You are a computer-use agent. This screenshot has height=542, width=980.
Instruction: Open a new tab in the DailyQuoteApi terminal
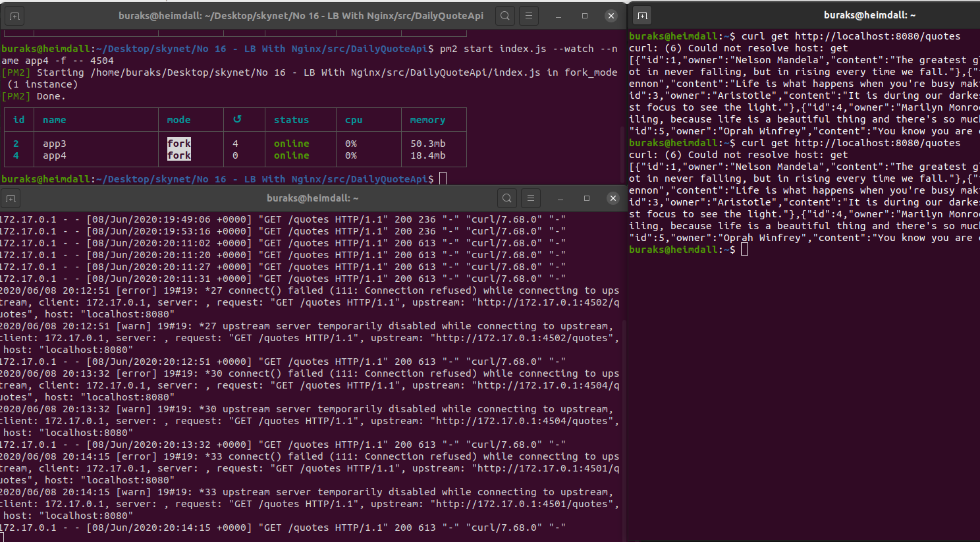tap(14, 14)
